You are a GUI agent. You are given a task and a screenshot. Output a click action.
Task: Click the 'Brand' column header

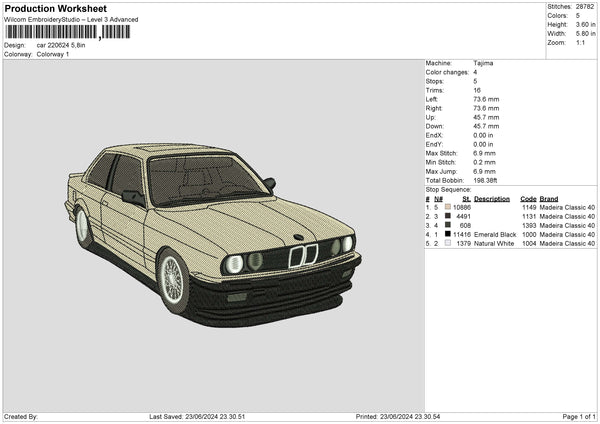point(549,199)
